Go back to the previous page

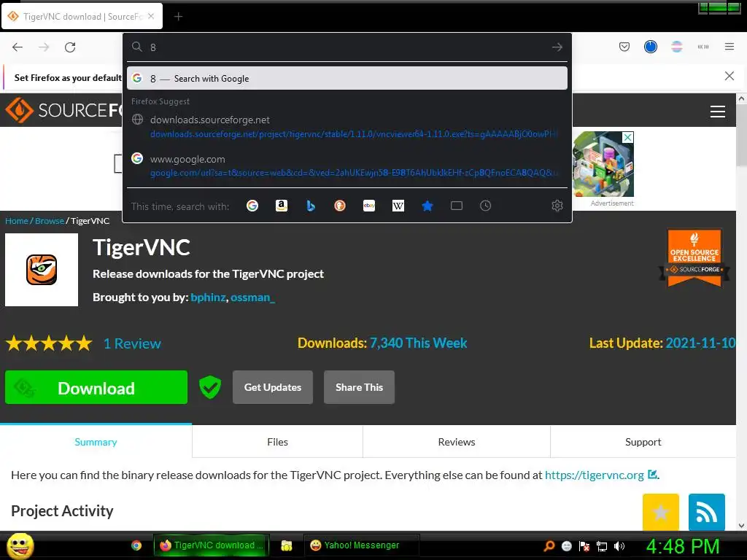pyautogui.click(x=18, y=47)
